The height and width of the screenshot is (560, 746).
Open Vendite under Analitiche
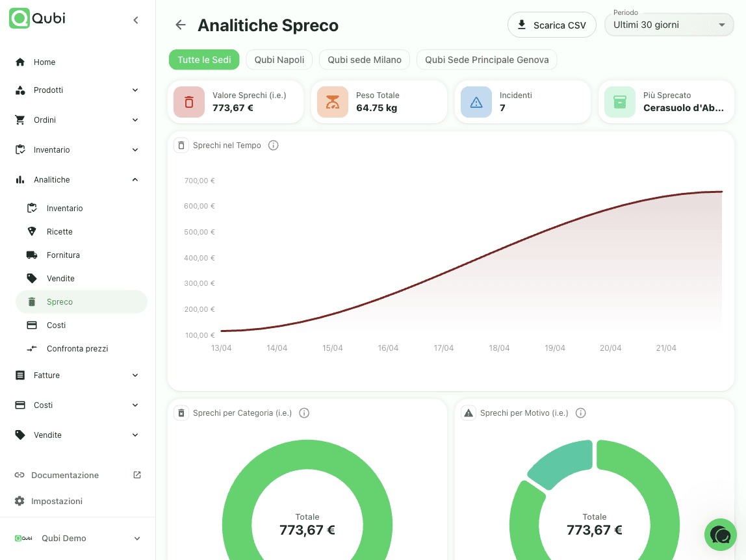click(81, 278)
